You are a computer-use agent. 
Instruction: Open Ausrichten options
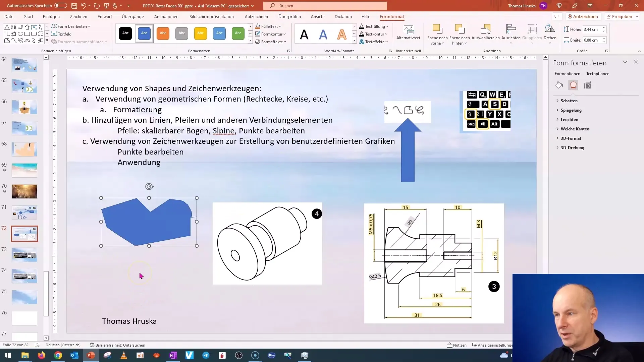tap(511, 34)
